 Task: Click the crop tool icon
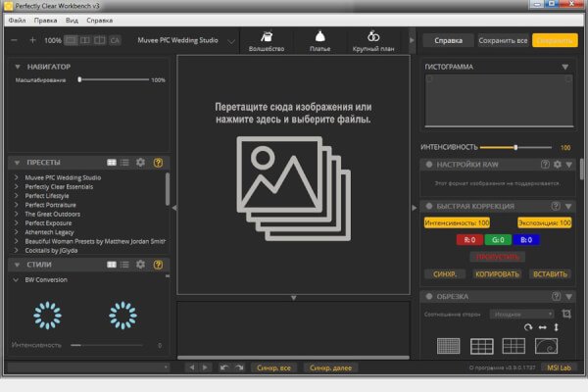click(x=566, y=314)
